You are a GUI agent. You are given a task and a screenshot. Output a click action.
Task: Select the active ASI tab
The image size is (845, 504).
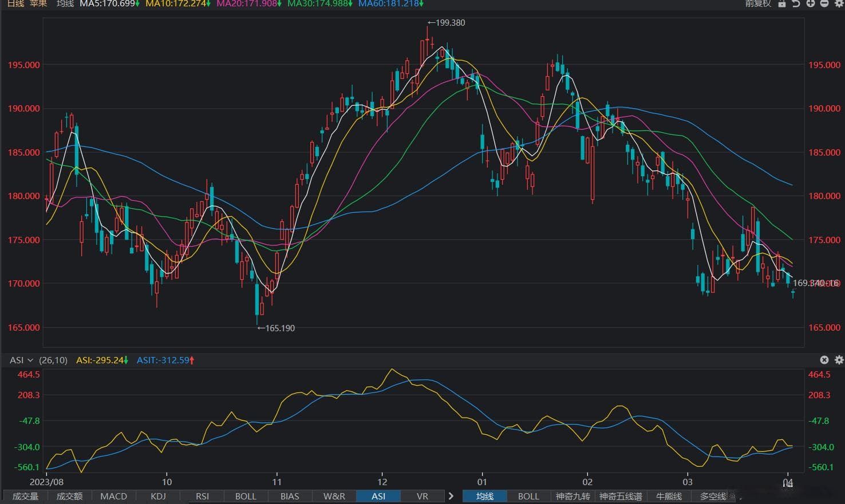point(378,496)
